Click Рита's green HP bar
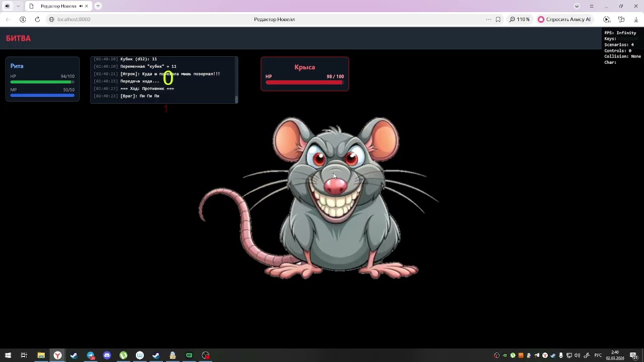 [x=42, y=81]
